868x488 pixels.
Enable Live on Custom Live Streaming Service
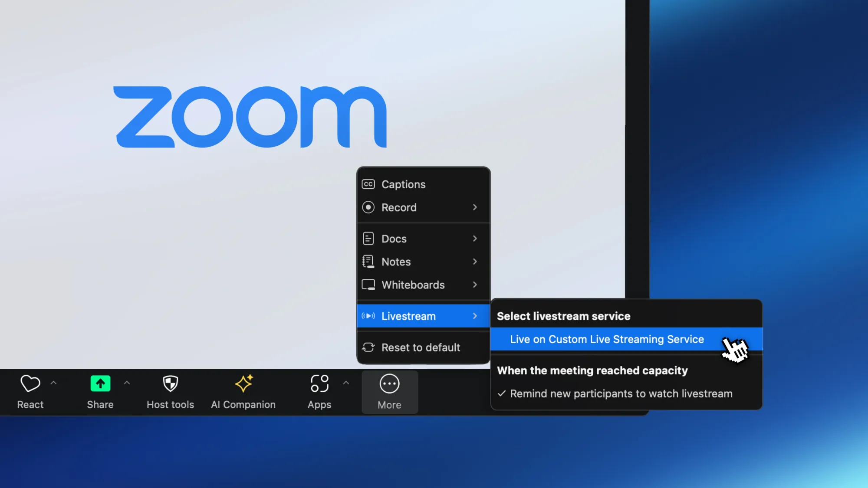[x=606, y=339]
